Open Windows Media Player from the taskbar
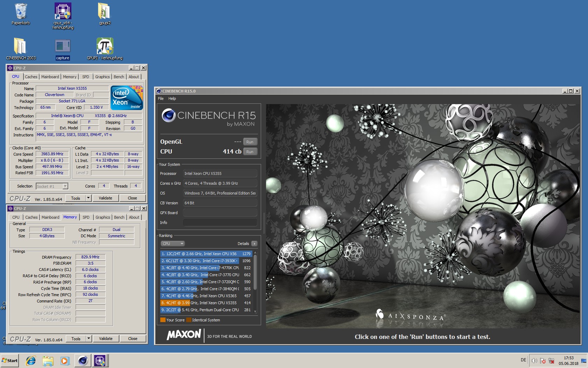 tap(65, 361)
